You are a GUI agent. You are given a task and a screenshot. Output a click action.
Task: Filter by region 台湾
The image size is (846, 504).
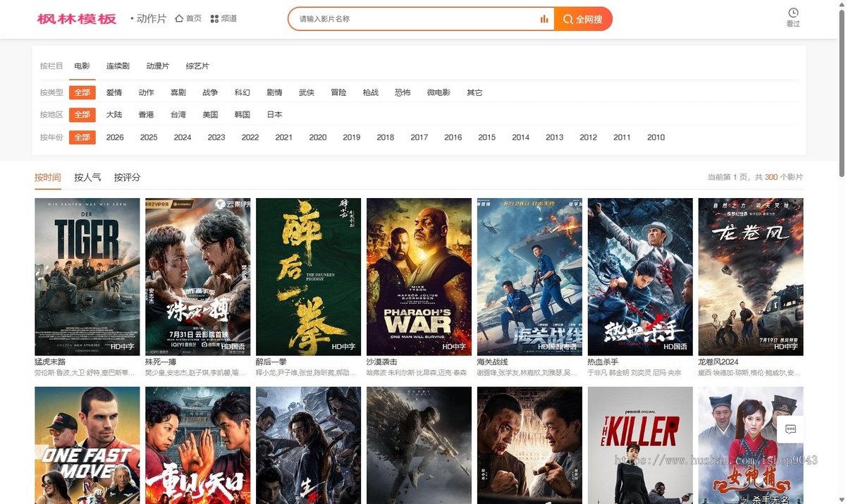coord(178,114)
